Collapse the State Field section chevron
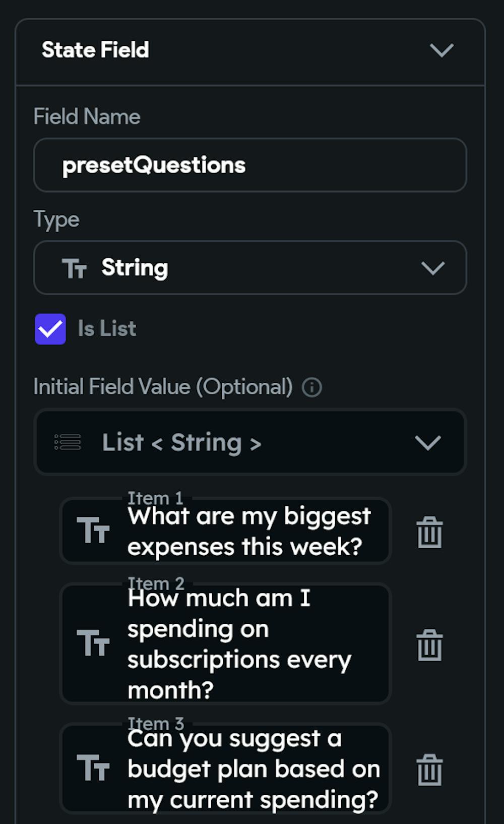Screen dimensions: 504x824 [x=442, y=50]
